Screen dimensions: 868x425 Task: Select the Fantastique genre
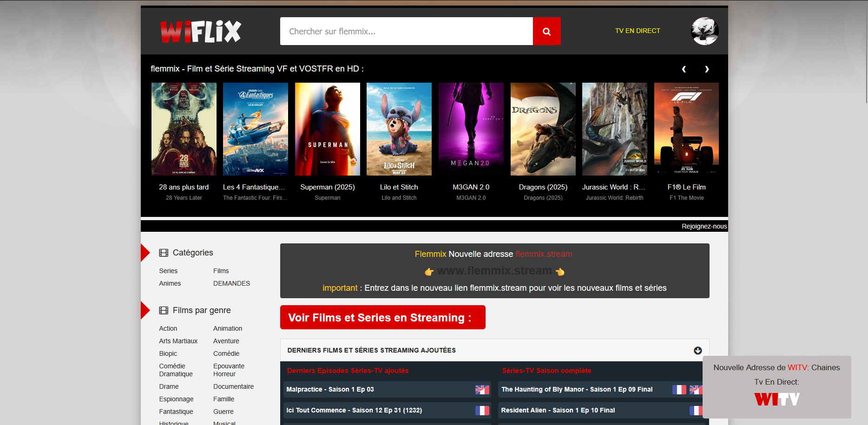pos(176,412)
